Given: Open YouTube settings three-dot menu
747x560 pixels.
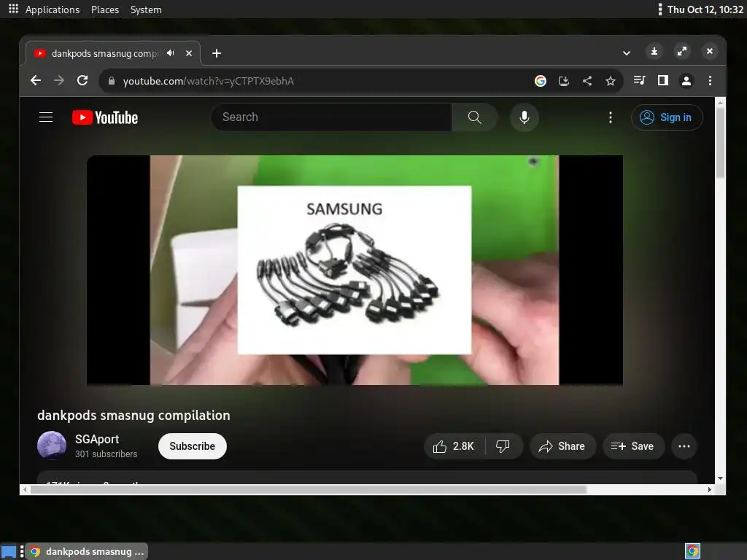Looking at the screenshot, I should (611, 117).
